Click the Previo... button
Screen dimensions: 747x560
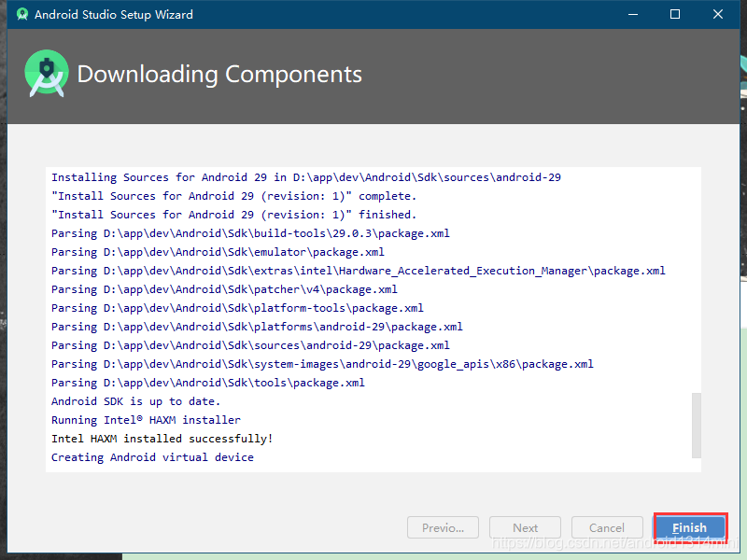pos(443,527)
